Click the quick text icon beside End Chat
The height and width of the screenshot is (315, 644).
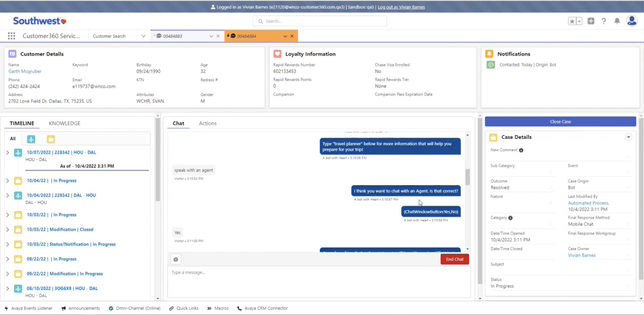176,259
